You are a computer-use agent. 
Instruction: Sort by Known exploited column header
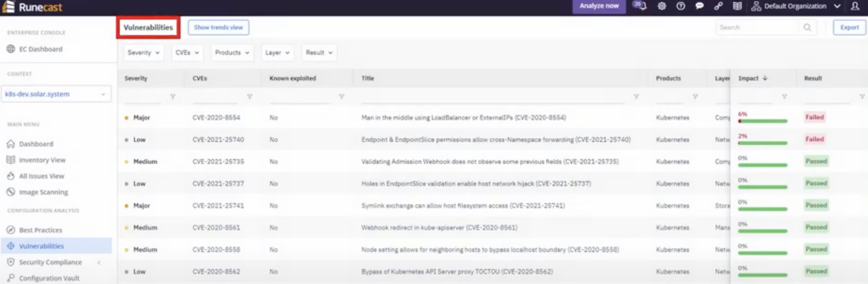(292, 78)
